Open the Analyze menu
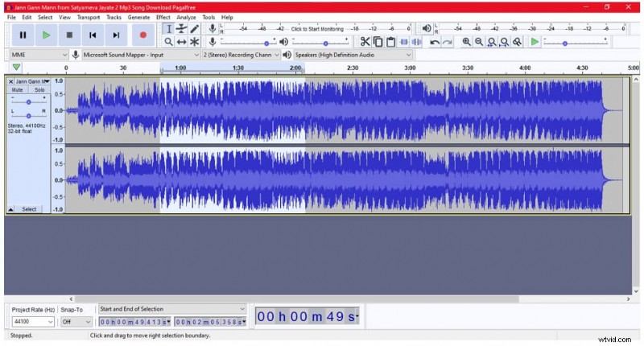Image resolution: width=644 pixels, height=346 pixels. (x=186, y=17)
